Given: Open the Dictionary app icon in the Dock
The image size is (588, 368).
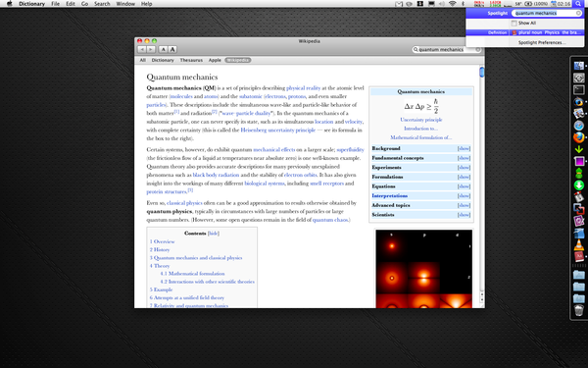Looking at the screenshot, I should tap(578, 257).
